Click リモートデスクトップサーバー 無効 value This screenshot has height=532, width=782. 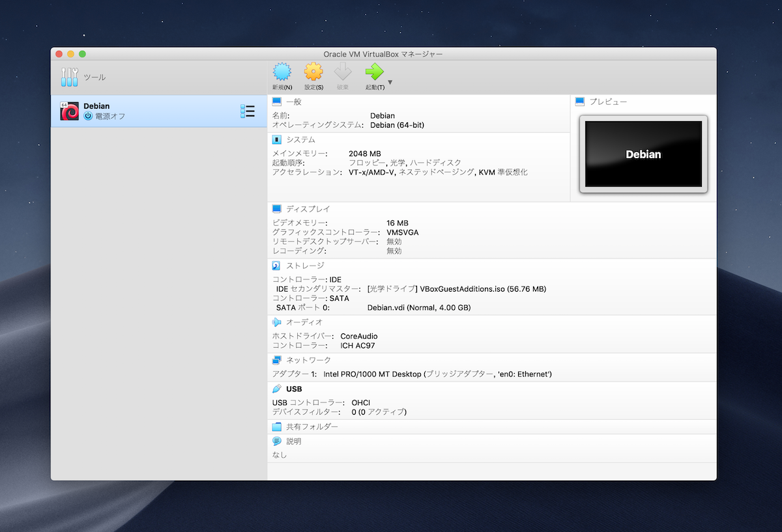click(x=394, y=242)
